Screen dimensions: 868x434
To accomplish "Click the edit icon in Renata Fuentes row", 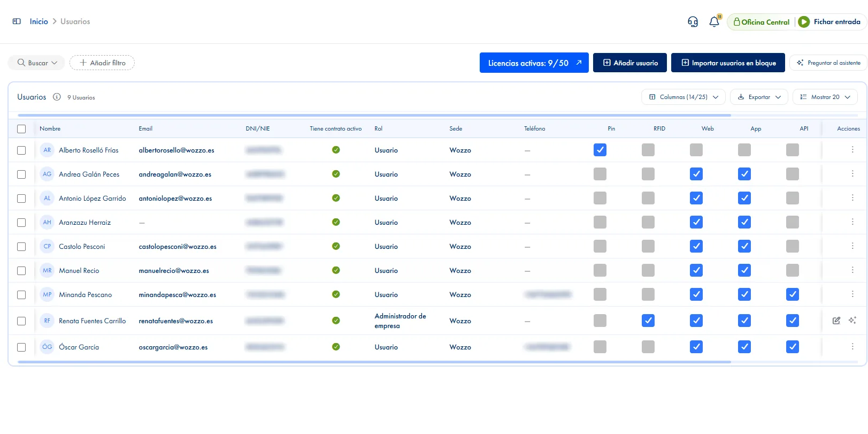I will click(836, 321).
